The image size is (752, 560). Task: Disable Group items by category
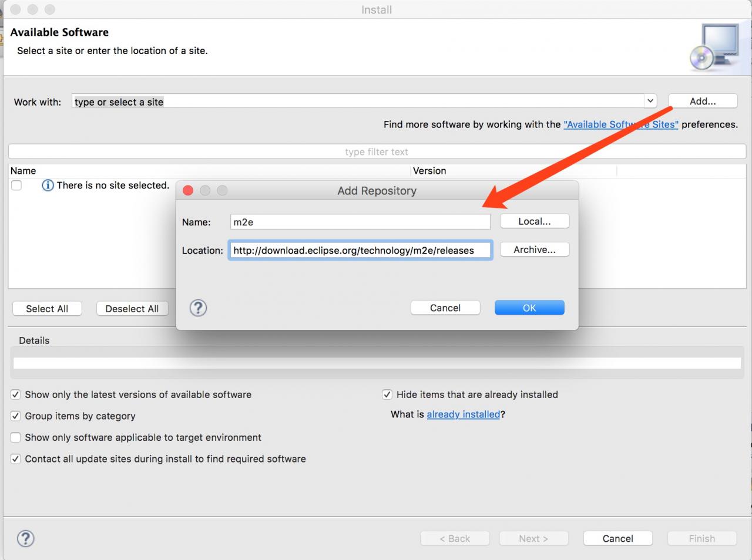[x=16, y=416]
